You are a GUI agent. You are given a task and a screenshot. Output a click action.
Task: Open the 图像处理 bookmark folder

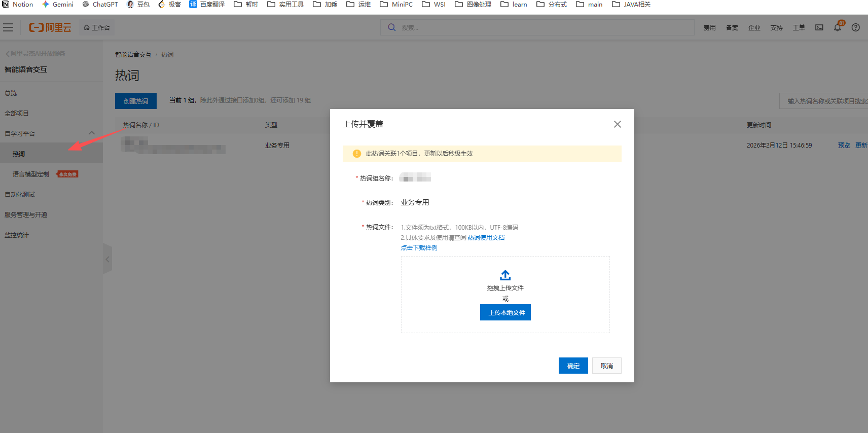pos(473,5)
